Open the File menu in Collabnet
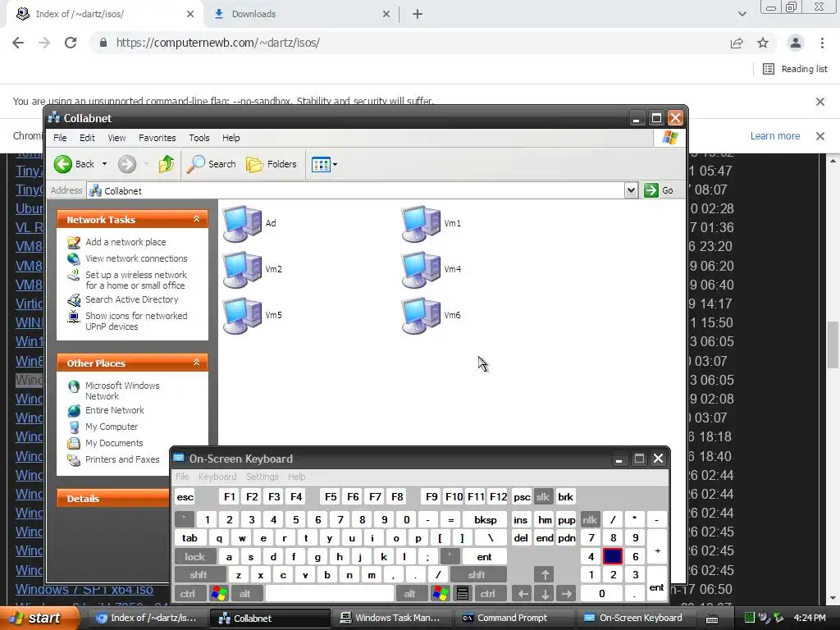This screenshot has height=630, width=840. pos(60,138)
